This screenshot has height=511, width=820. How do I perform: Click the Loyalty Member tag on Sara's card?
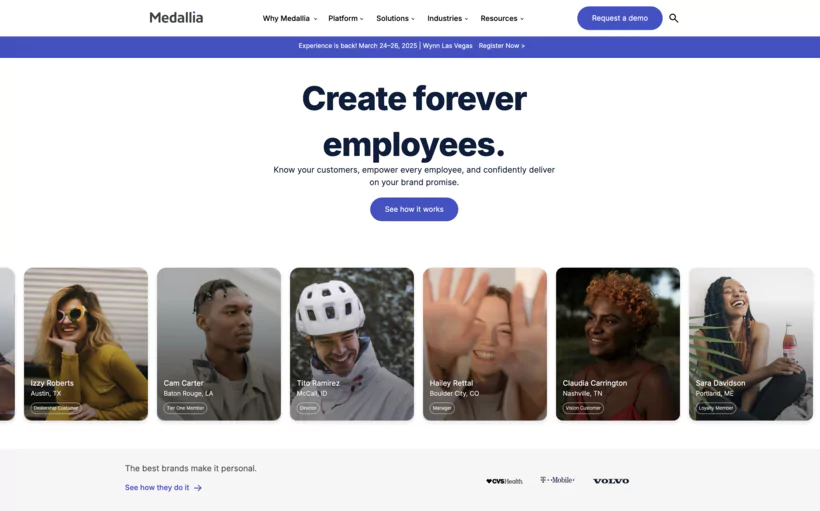coord(716,408)
